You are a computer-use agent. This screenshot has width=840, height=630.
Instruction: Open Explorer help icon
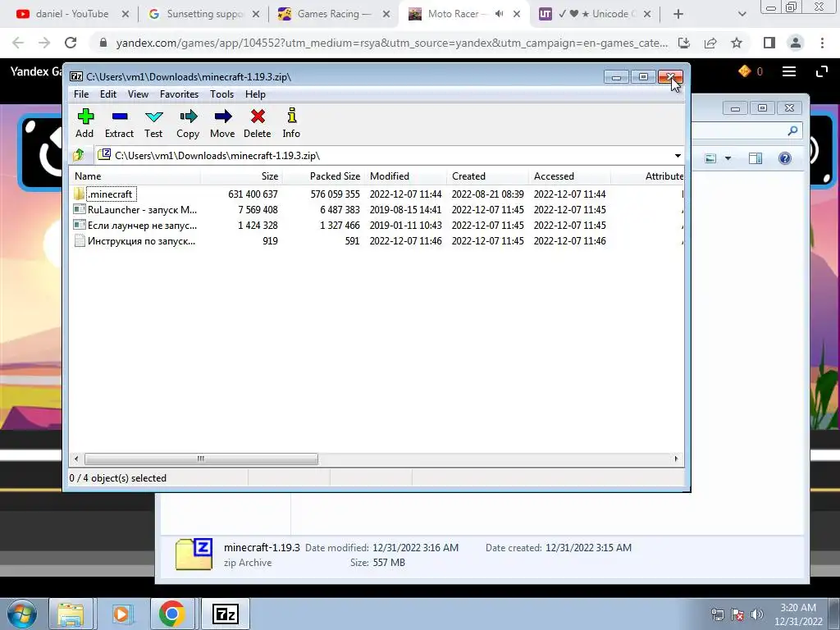(x=785, y=158)
